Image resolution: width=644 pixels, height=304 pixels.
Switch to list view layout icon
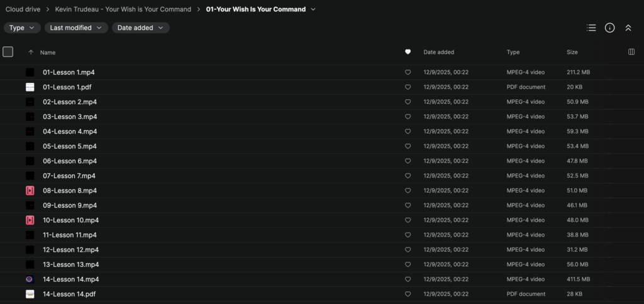pos(591,28)
